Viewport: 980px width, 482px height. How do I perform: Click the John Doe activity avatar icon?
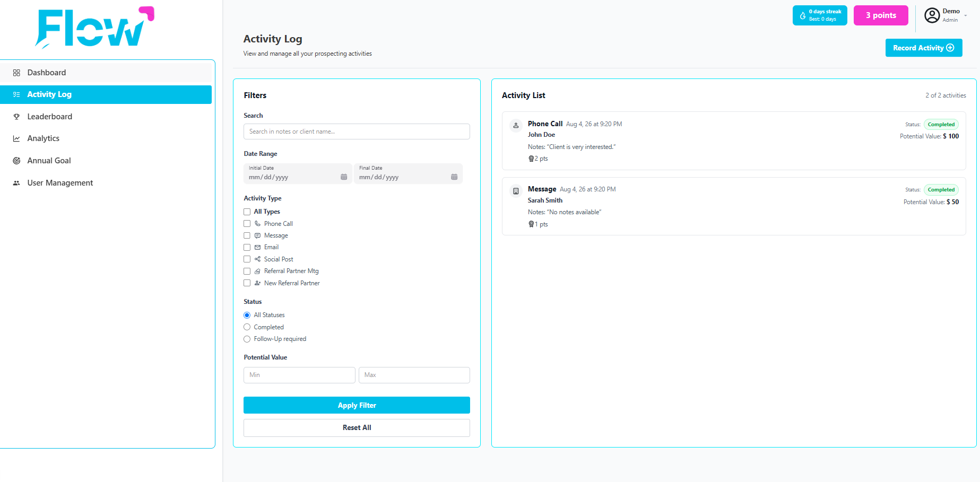click(x=516, y=126)
